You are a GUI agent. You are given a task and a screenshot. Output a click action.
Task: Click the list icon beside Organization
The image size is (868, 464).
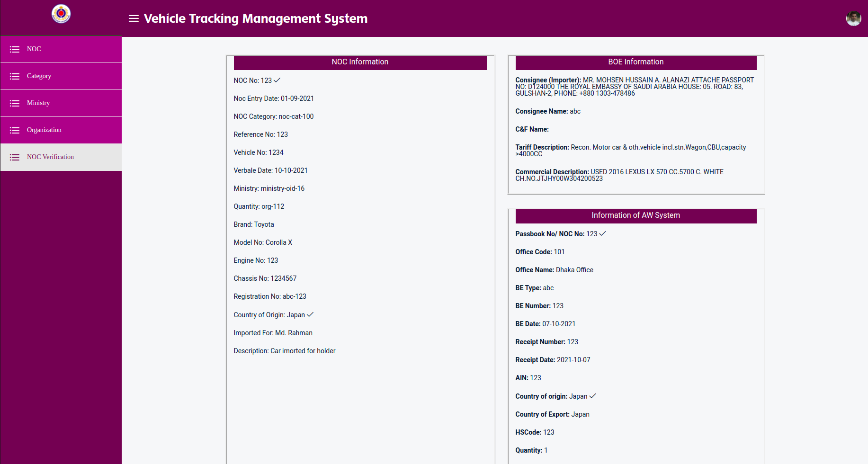[15, 130]
